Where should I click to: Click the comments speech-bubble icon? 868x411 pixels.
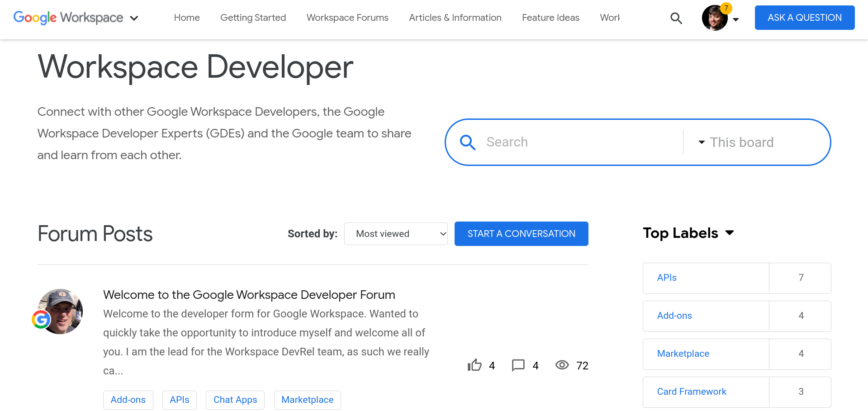tap(518, 365)
